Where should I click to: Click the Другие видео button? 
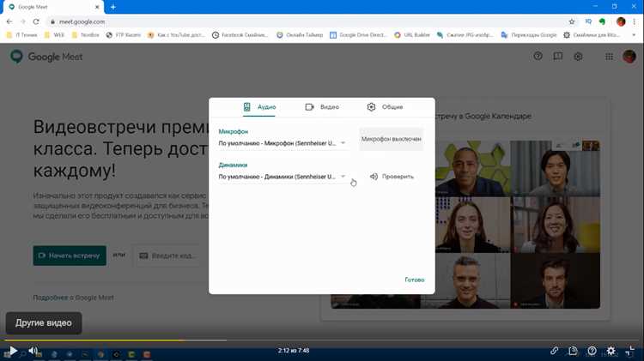pyautogui.click(x=44, y=323)
